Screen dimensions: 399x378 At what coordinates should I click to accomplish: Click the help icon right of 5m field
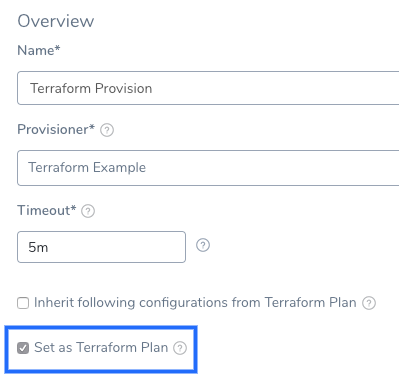[203, 245]
